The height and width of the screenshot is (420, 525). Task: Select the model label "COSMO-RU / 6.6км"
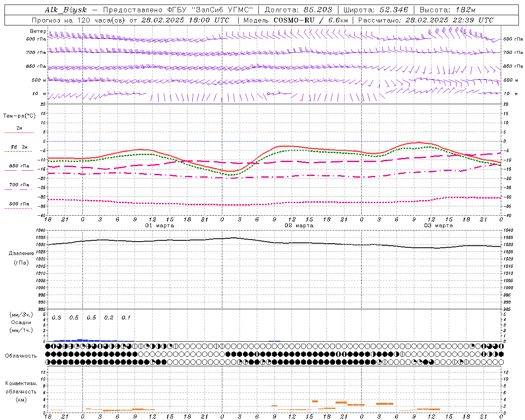point(310,20)
